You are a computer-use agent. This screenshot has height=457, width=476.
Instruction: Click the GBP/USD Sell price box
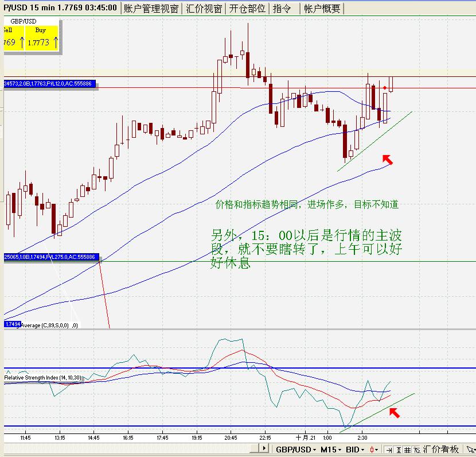pyautogui.click(x=14, y=38)
